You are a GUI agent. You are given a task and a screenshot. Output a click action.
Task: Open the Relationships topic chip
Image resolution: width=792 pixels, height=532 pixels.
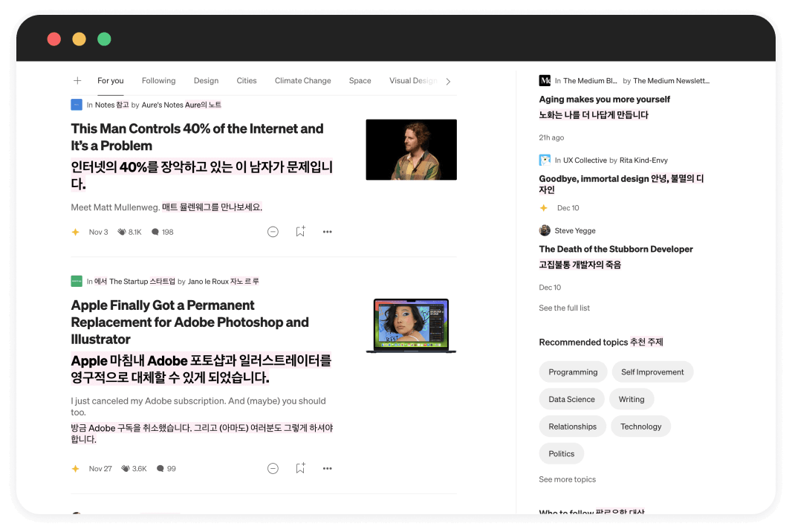click(572, 426)
